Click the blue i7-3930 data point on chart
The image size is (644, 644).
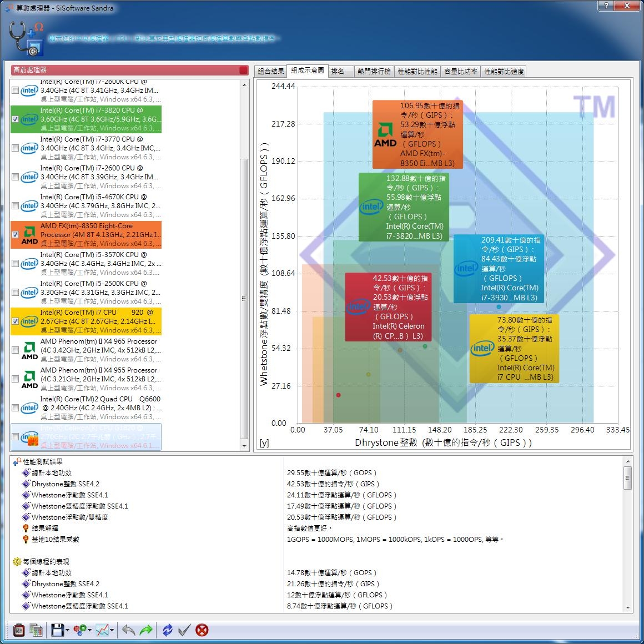click(499, 307)
